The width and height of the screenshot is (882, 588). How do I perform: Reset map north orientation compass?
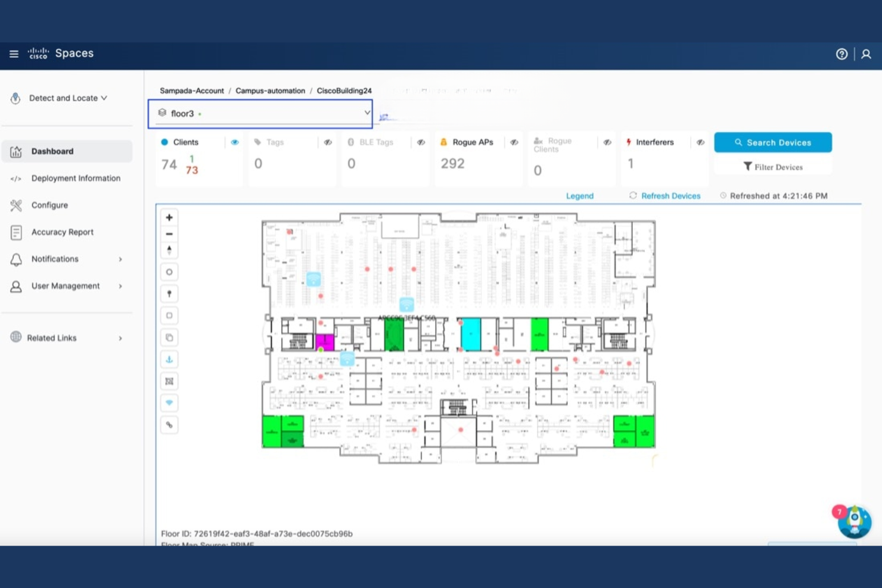169,250
